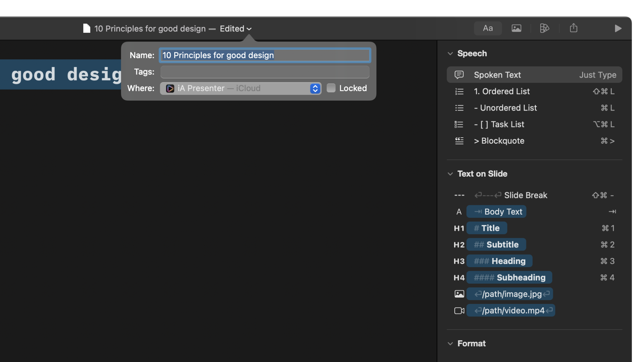Click the H2 icon
Viewport: 644px width, 362px height.
459,245
